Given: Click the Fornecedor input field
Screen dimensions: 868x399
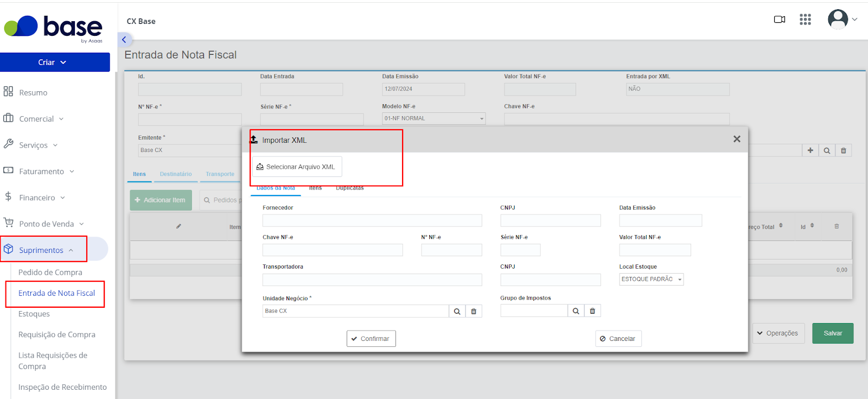Looking at the screenshot, I should pos(372,220).
